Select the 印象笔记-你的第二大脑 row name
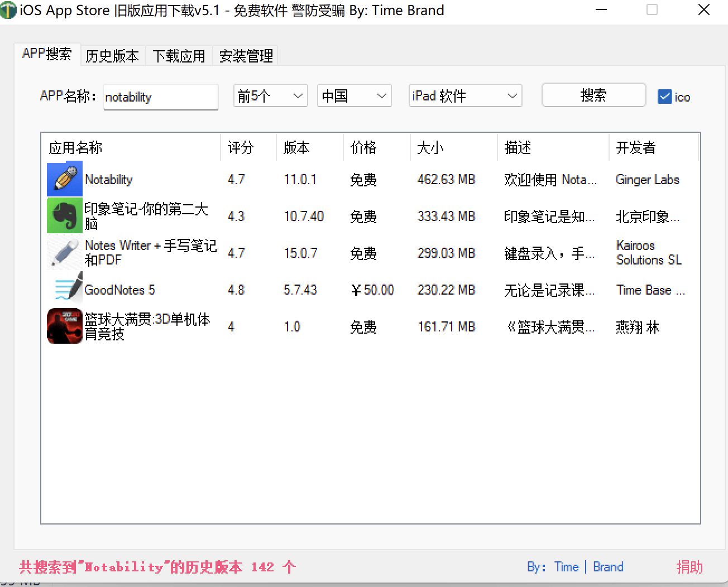 click(146, 216)
